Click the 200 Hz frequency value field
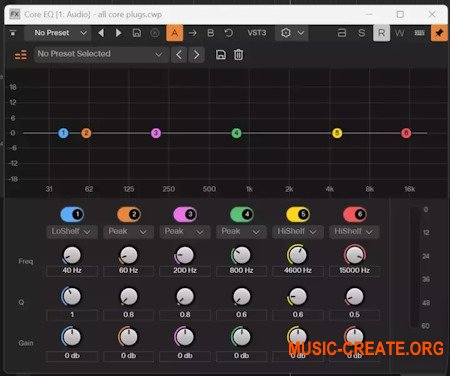 185,271
